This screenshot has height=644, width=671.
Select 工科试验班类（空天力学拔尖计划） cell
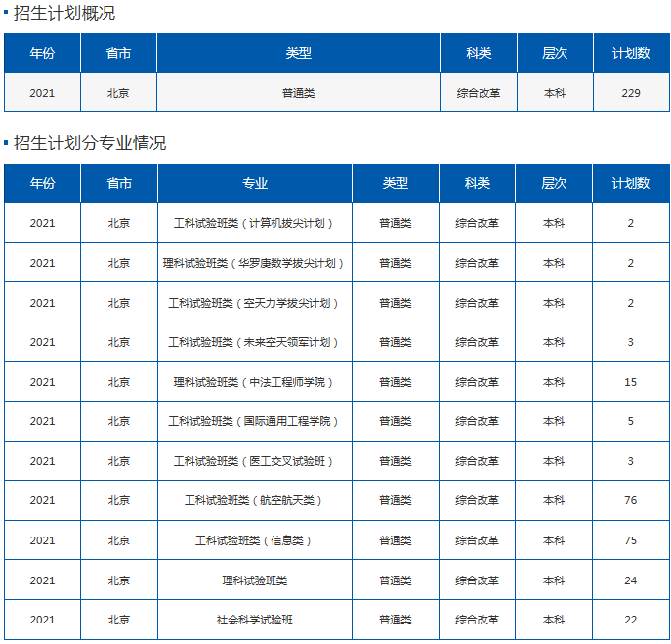point(255,303)
